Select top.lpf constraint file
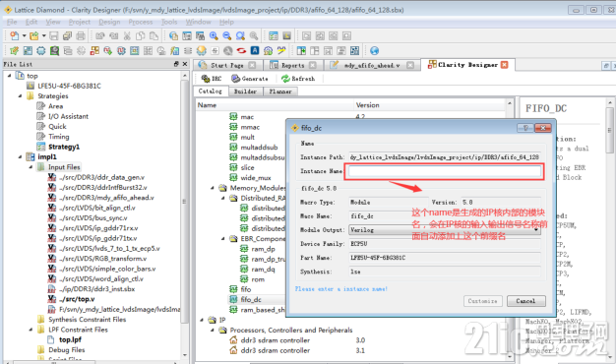This screenshot has height=364, width=616. 70,339
